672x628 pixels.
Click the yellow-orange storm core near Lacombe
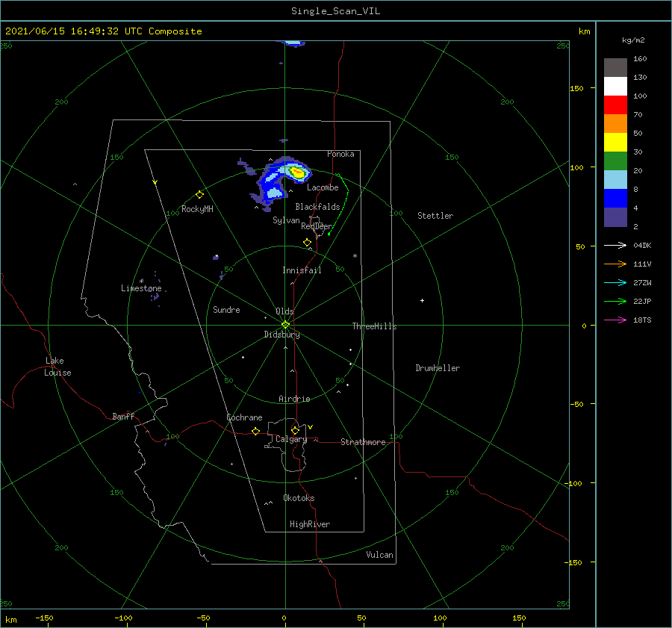298,172
